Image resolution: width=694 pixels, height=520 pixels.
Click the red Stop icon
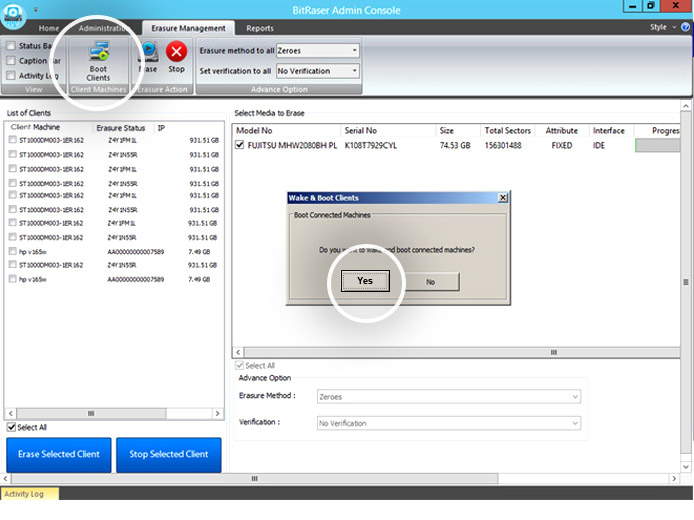pyautogui.click(x=176, y=52)
